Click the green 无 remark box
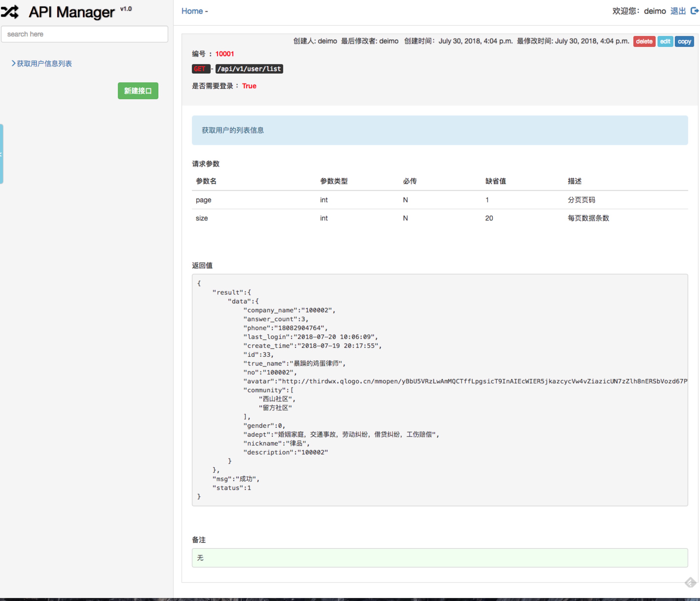The height and width of the screenshot is (601, 700). point(440,558)
